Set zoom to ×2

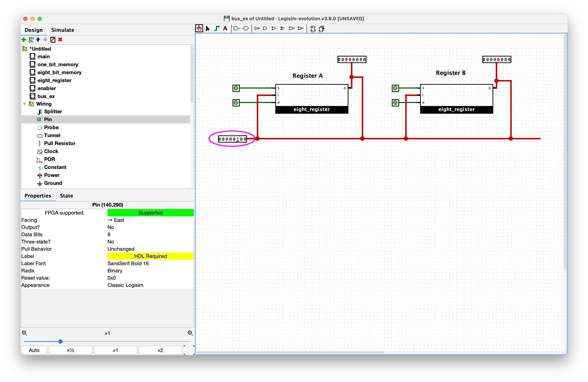(x=160, y=350)
